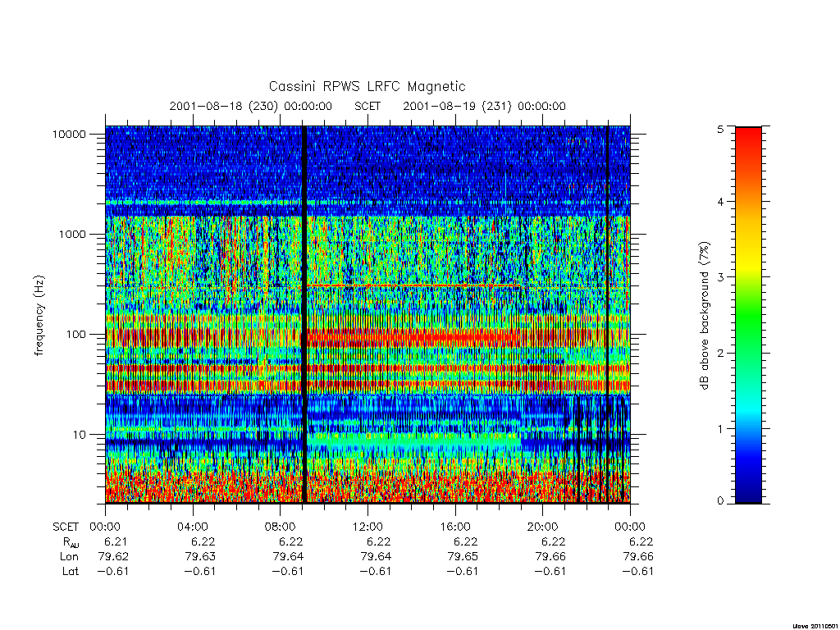This screenshot has width=840, height=630.
Task: Click the colorbar tick label '4'
Action: [x=720, y=202]
